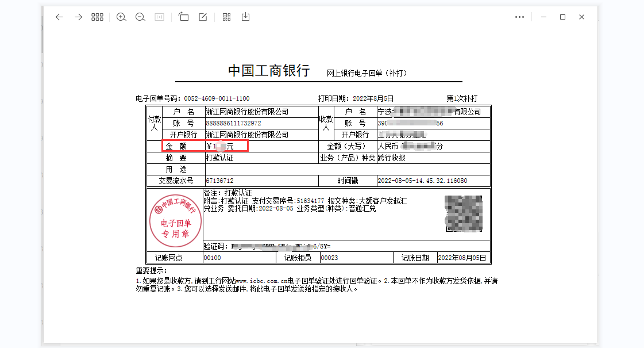This screenshot has width=644, height=348.
Task: Select 跨行收报 business type text
Action: point(391,158)
